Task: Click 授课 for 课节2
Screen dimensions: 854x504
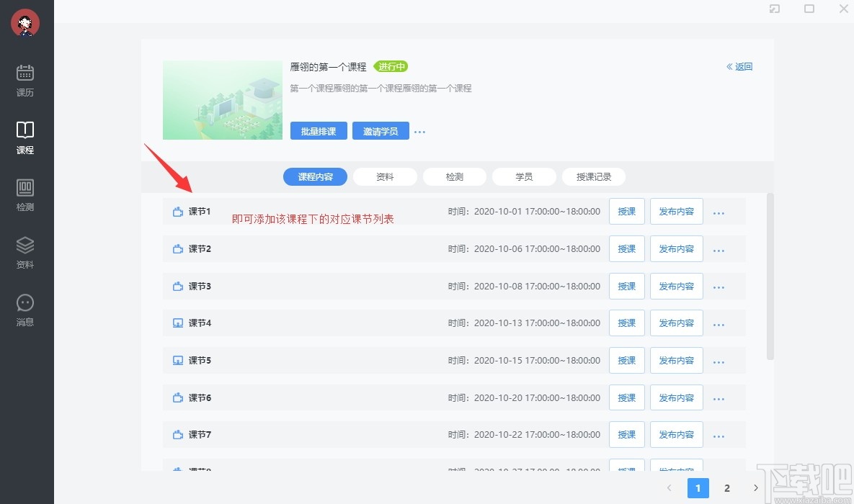Action: tap(626, 248)
